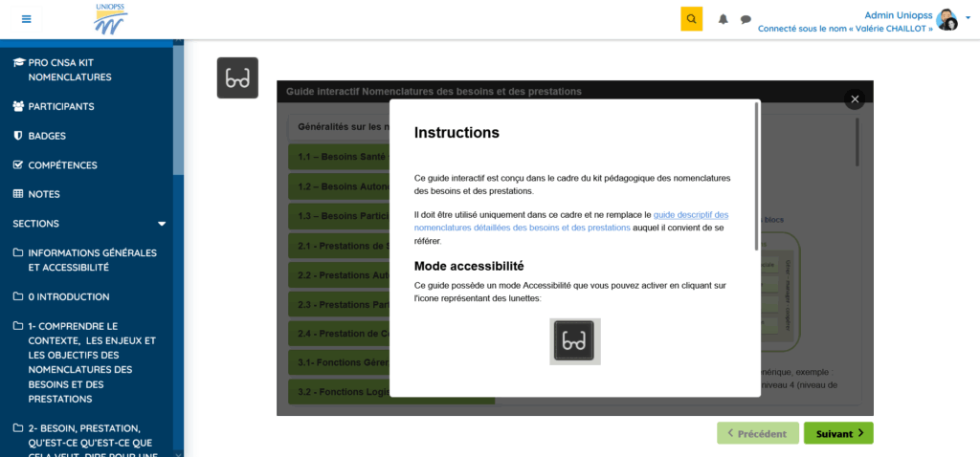Collapse the Sections list arrow
This screenshot has height=457, width=980.
[x=162, y=224]
